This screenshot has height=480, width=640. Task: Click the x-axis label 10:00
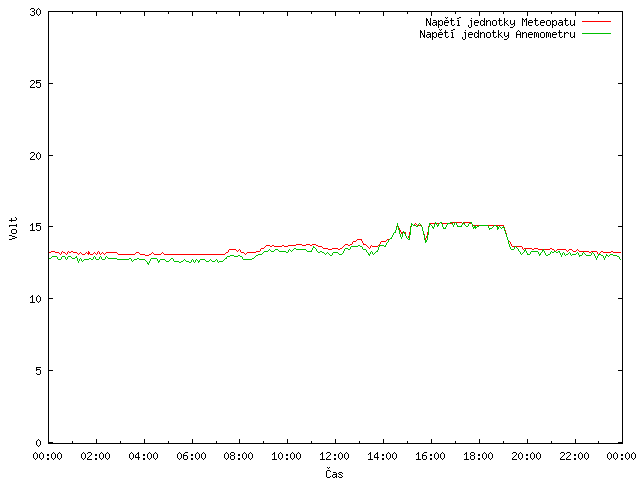tap(287, 456)
